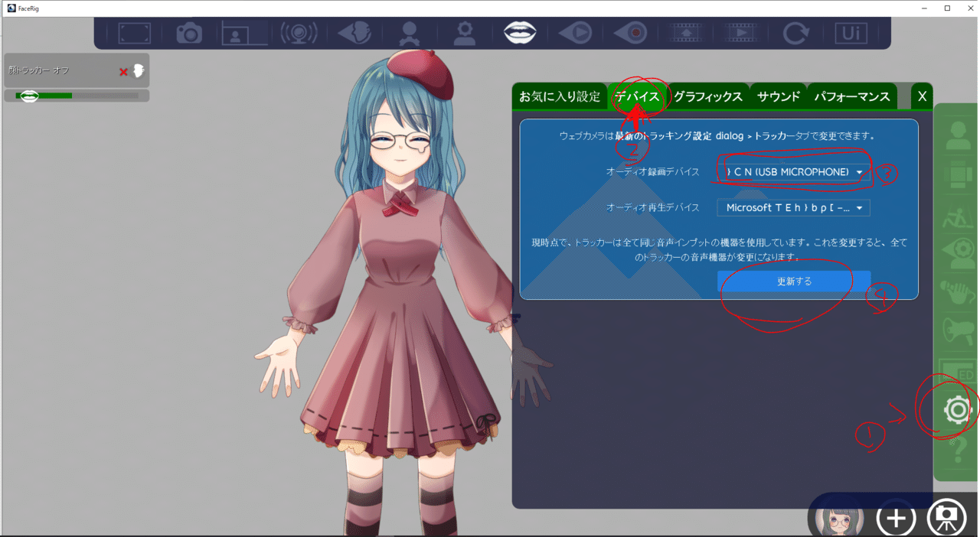This screenshot has height=537, width=980.
Task: Click the eye tracking icon in right sidebar
Action: click(958, 252)
